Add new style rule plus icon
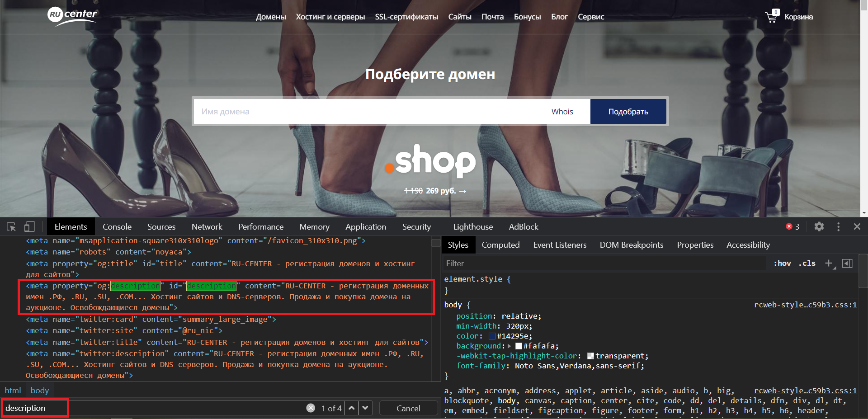 pyautogui.click(x=829, y=263)
